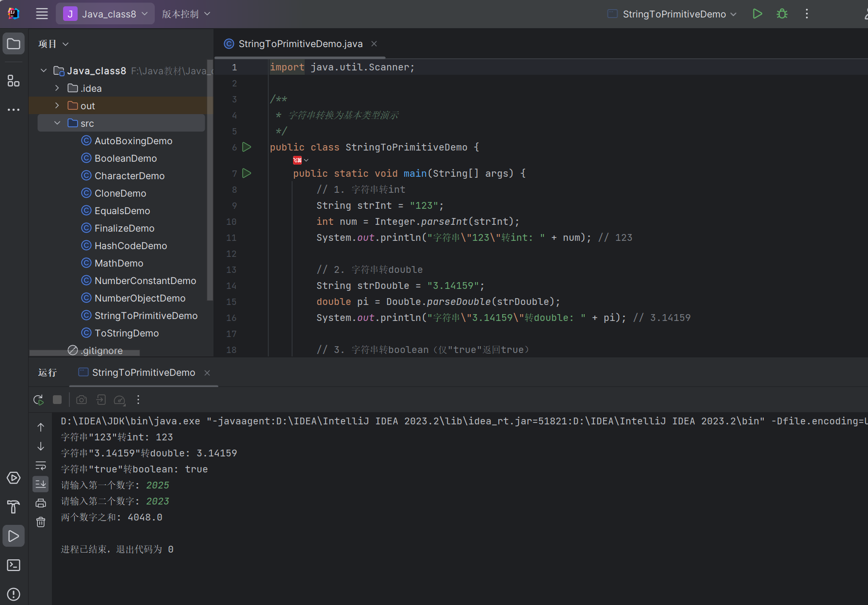This screenshot has height=605, width=868.
Task: Stop the running process
Action: (x=57, y=400)
